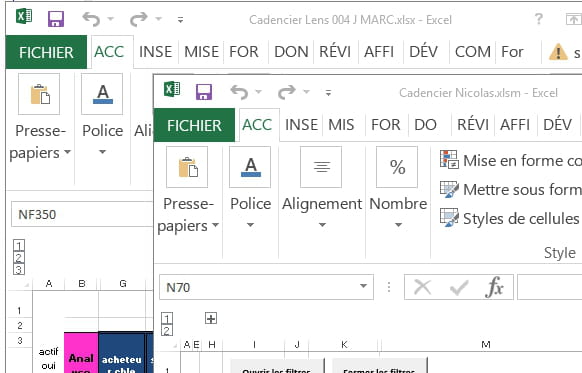Click the Excel logo in the Cadencier Nicolas window
Image resolution: width=582 pixels, height=373 pixels.
pyautogui.click(x=172, y=89)
